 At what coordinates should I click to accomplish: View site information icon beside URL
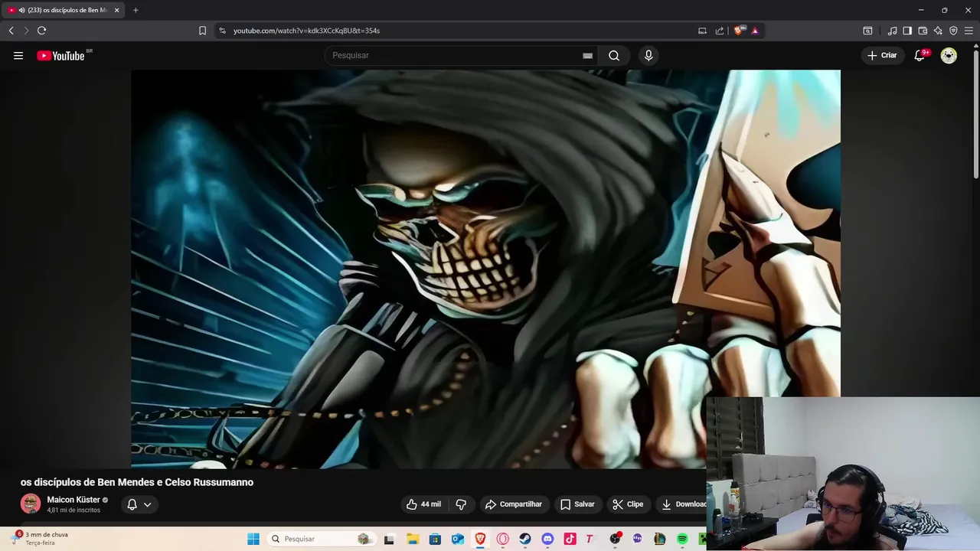[x=222, y=31]
